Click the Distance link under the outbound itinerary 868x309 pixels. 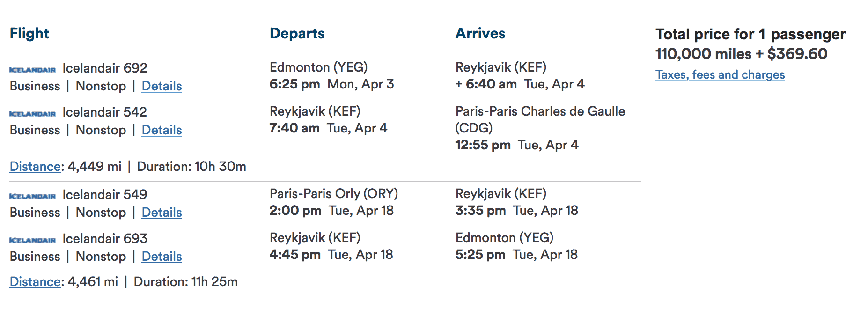click(35, 166)
